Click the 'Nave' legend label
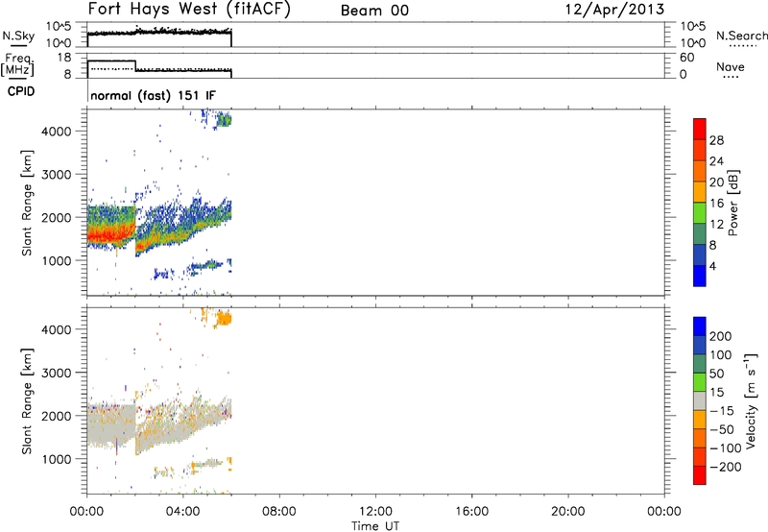This screenshot has width=768, height=532. [x=730, y=67]
